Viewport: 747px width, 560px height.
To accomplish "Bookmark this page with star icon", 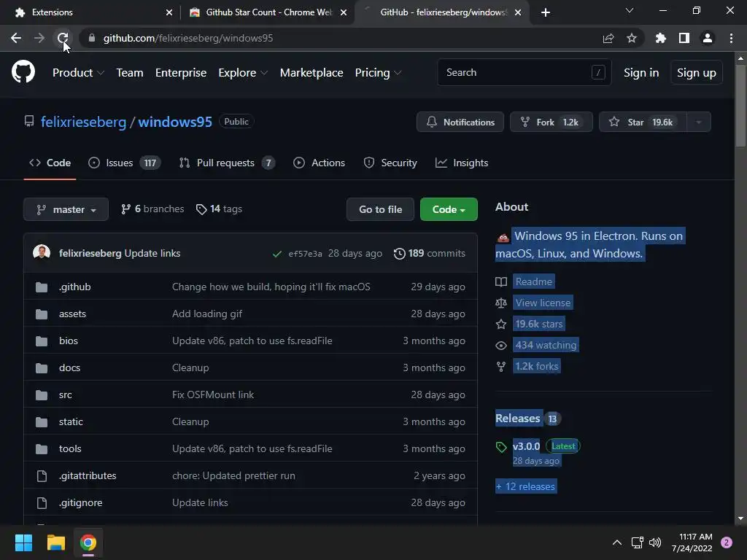I will [631, 38].
